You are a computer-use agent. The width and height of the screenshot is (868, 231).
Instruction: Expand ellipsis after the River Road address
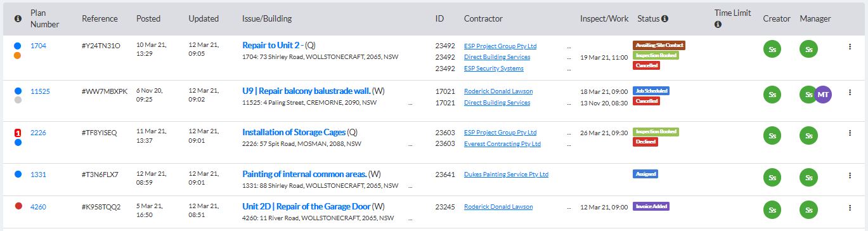pos(410,218)
